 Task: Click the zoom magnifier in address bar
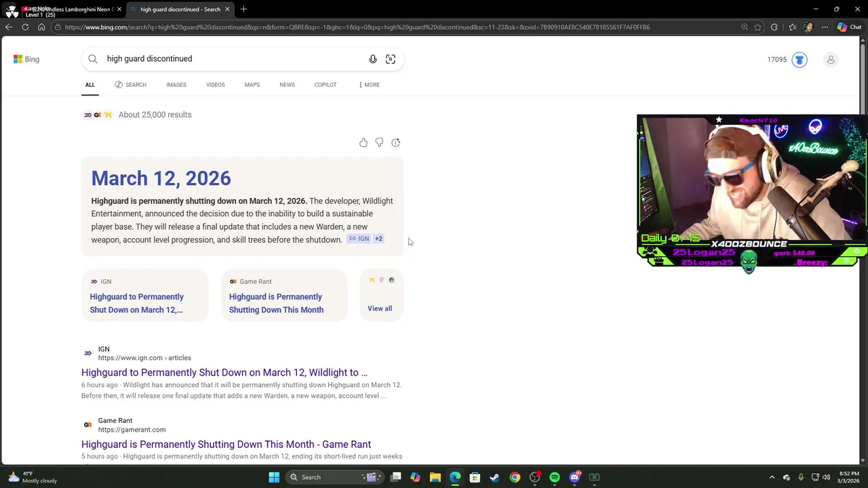745,27
